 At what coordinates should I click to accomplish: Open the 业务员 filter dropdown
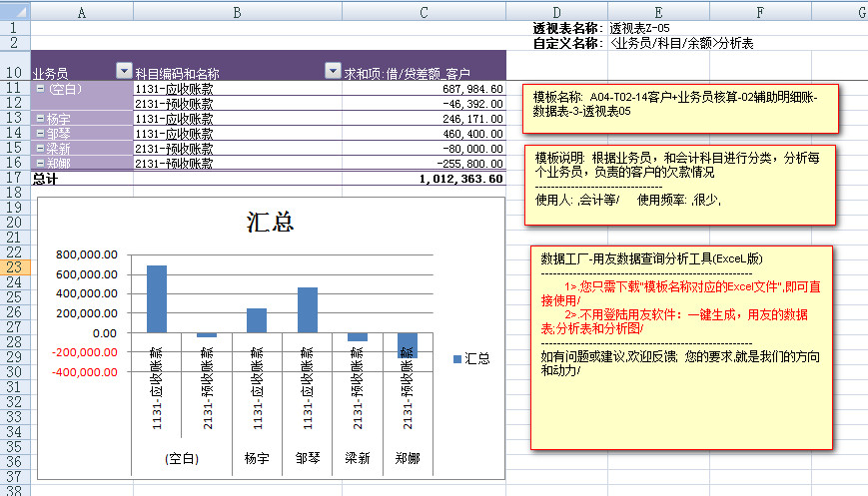coord(124,71)
